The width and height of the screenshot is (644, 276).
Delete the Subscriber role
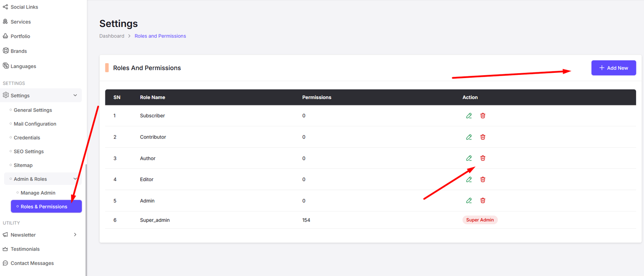[483, 116]
